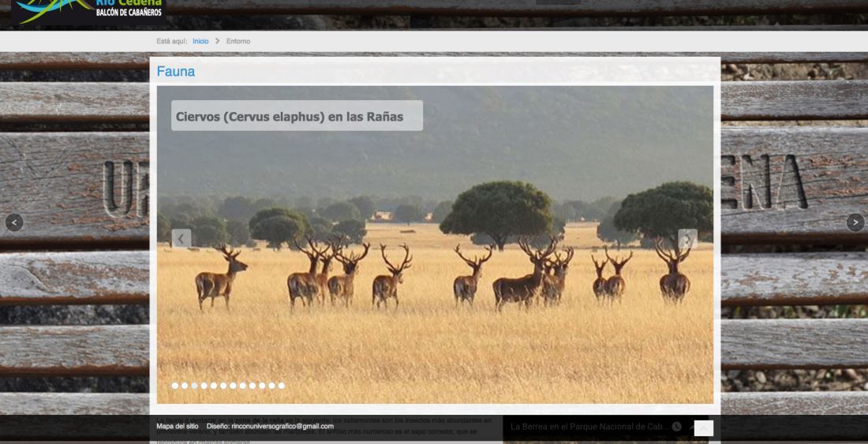Jump to the fifth slide dot
The height and width of the screenshot is (444, 868).
point(214,386)
